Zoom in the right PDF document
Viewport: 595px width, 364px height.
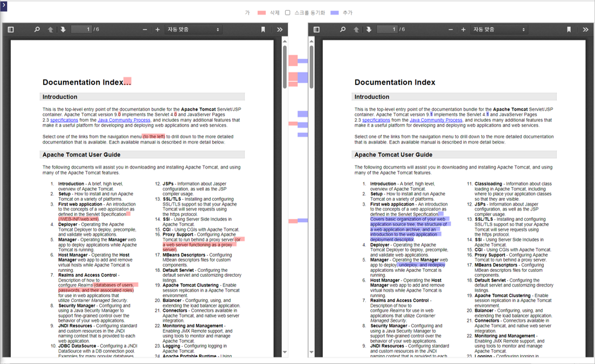coord(463,30)
